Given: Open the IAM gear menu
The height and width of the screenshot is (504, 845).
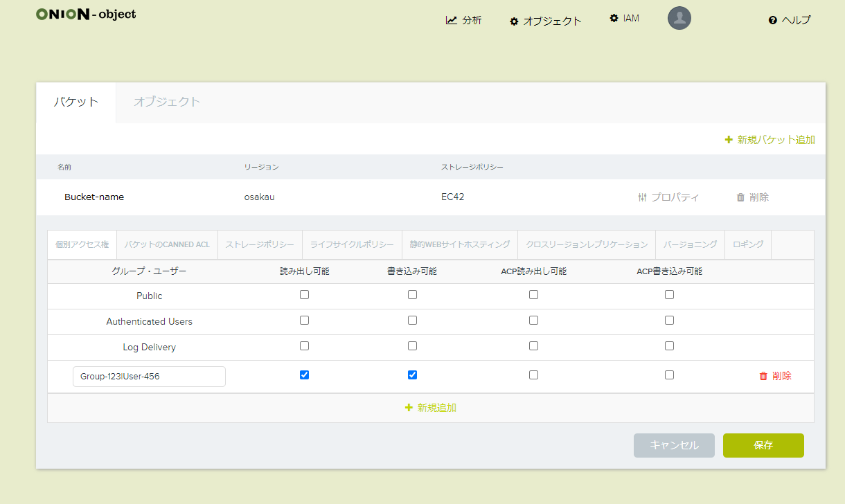Looking at the screenshot, I should point(614,18).
